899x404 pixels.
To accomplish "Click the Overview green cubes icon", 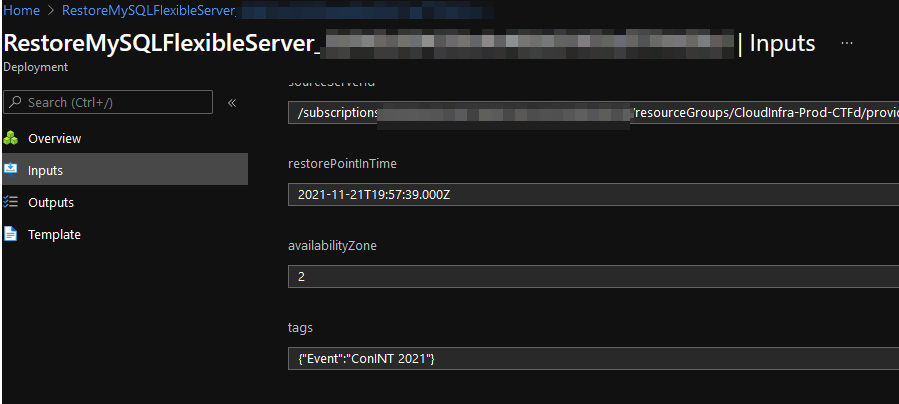I will coord(11,138).
